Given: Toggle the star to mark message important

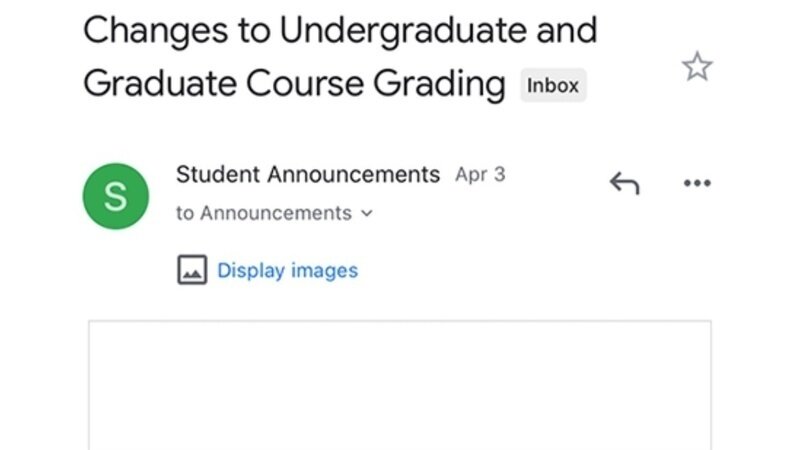Looking at the screenshot, I should click(x=697, y=67).
